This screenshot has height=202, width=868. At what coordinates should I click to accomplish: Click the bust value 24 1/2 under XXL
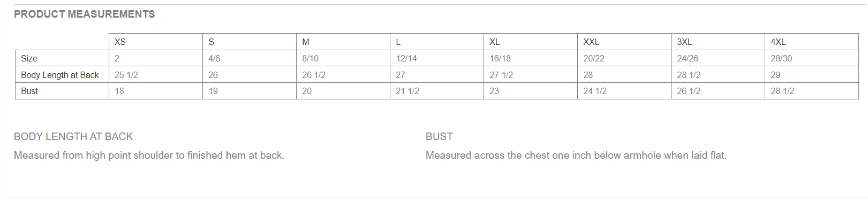[624, 91]
